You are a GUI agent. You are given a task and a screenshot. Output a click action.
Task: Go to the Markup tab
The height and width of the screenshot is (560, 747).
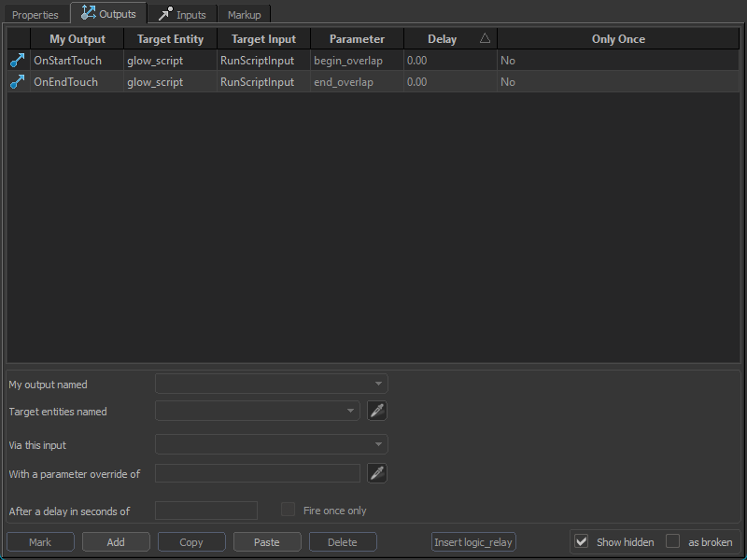pos(245,15)
